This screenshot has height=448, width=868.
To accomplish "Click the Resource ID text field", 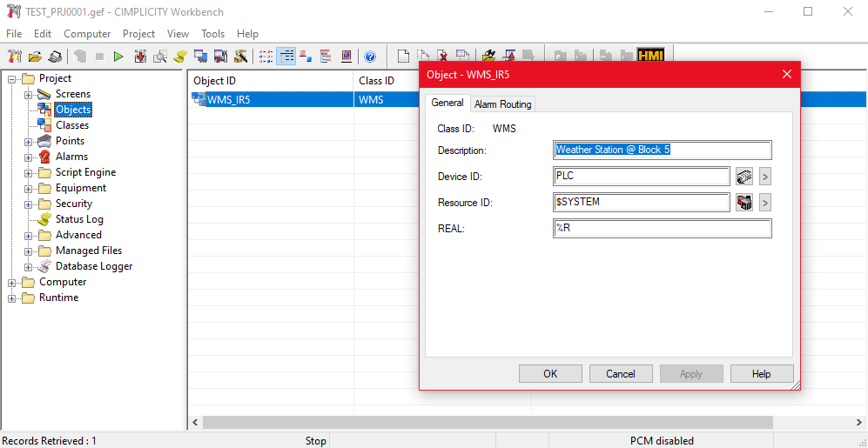I will (x=642, y=203).
